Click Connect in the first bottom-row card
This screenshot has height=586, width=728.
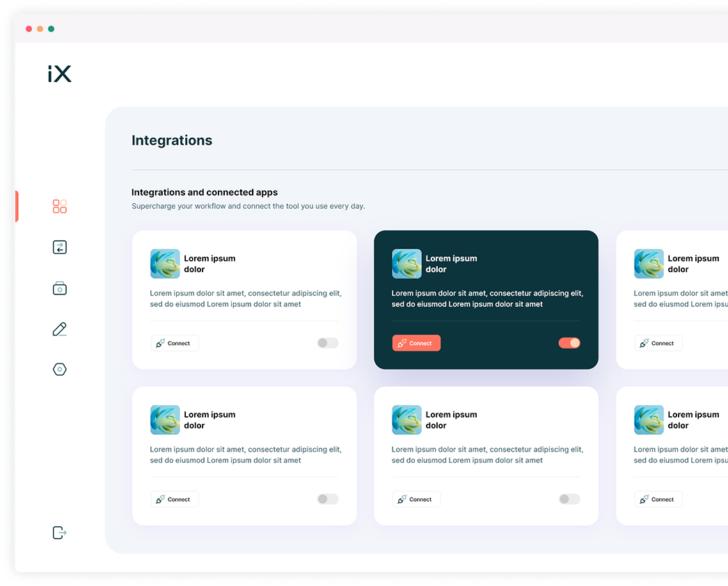[175, 499]
